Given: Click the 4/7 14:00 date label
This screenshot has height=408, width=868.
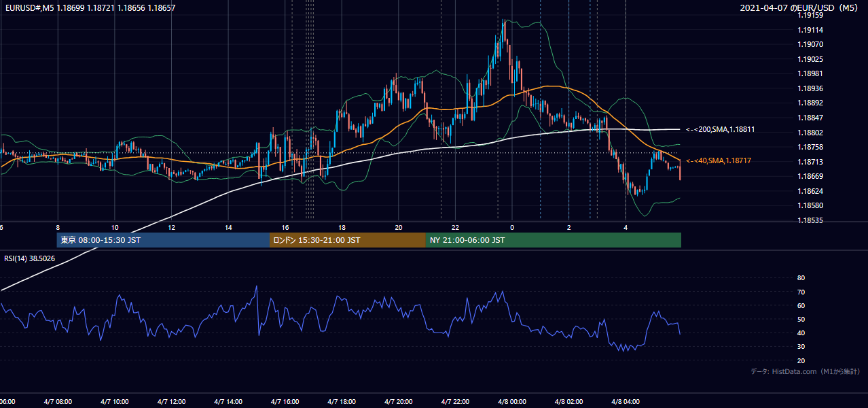Looking at the screenshot, I should coord(228,401).
